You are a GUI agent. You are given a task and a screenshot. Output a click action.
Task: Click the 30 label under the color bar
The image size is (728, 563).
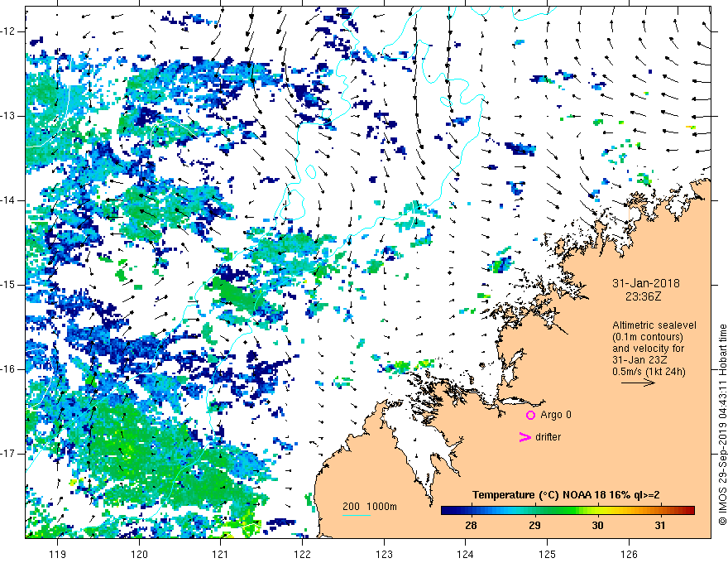click(x=597, y=526)
